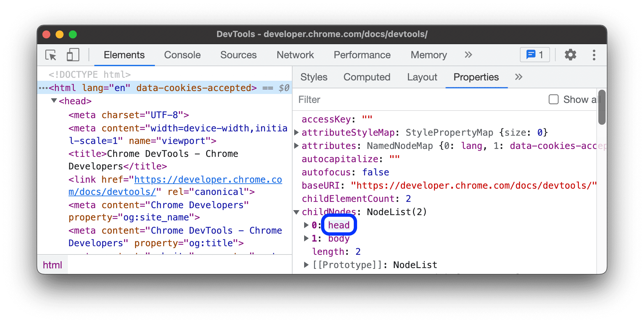Switch to the Computed tab
The width and height of the screenshot is (644, 323).
367,77
